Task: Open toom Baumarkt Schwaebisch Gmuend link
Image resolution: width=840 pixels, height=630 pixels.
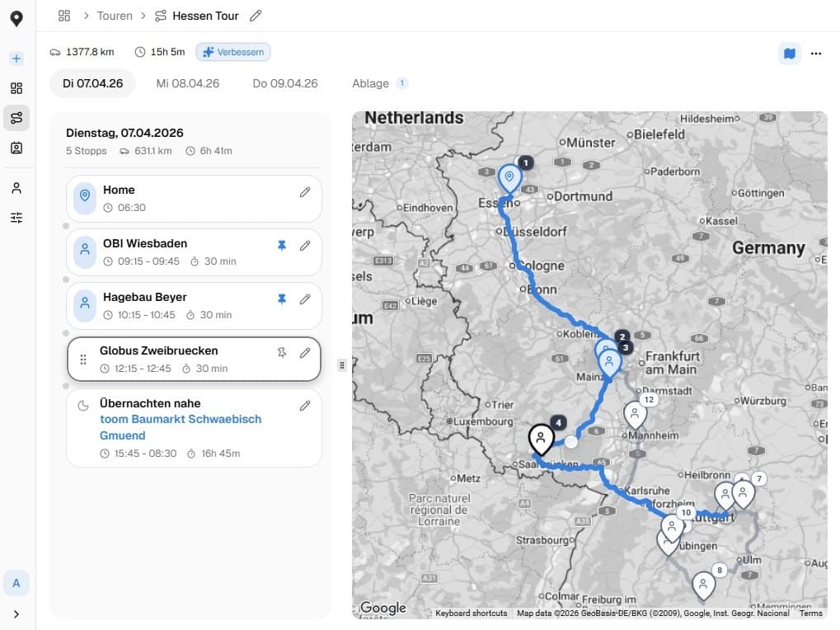Action: 181,427
